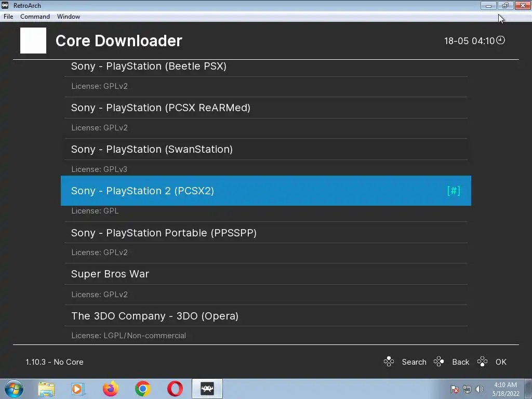Select The 3DO Company - 3DO (Opera) core
Image resolution: width=532 pixels, height=399 pixels.
click(266, 316)
